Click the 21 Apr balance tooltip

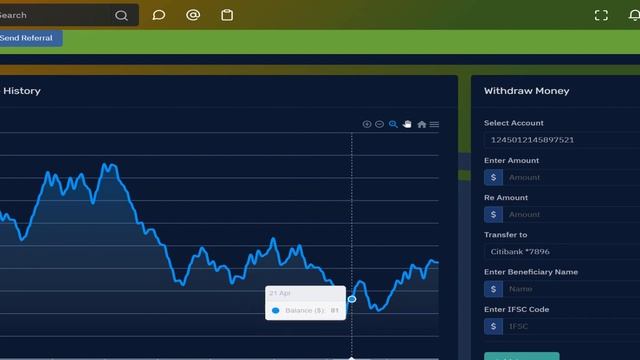tap(305, 303)
